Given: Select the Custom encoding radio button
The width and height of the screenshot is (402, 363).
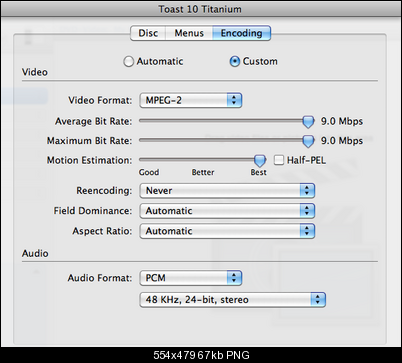Looking at the screenshot, I should point(234,62).
